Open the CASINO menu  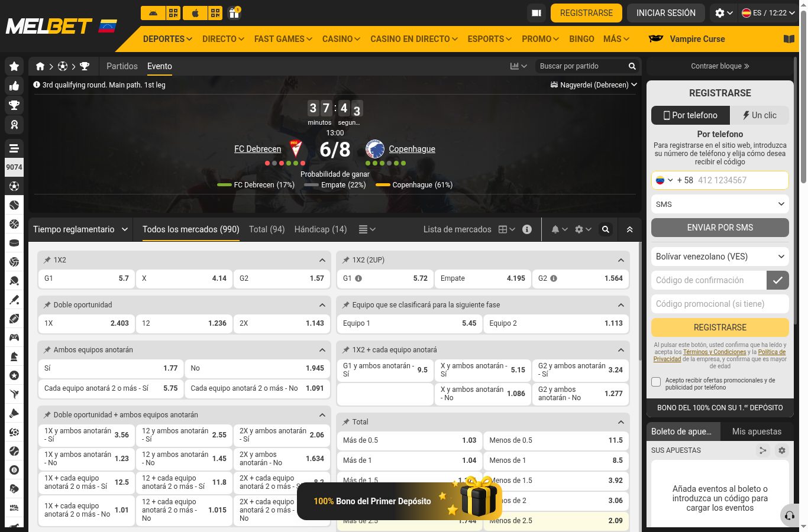coord(341,39)
